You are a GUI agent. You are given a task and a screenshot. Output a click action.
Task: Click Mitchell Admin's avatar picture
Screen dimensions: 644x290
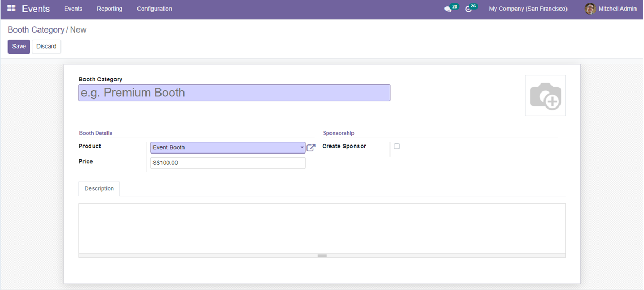(590, 9)
